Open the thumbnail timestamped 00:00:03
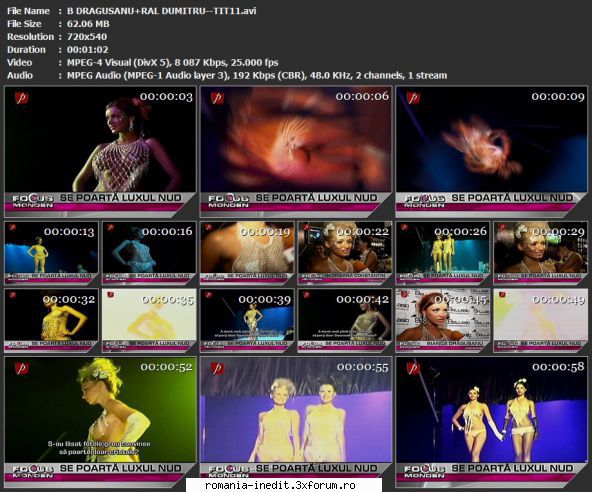This screenshot has width=592, height=492. click(100, 151)
